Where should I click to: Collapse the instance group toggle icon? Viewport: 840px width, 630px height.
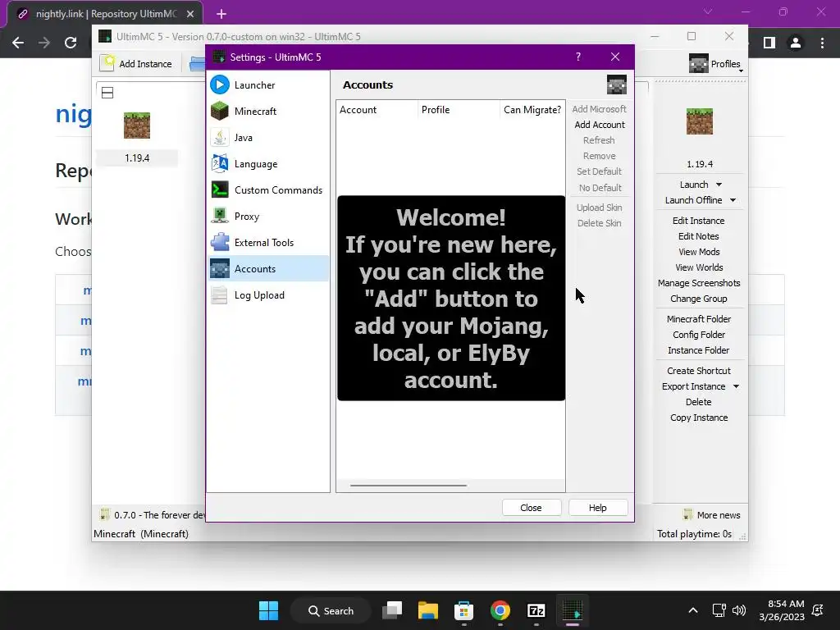click(107, 93)
